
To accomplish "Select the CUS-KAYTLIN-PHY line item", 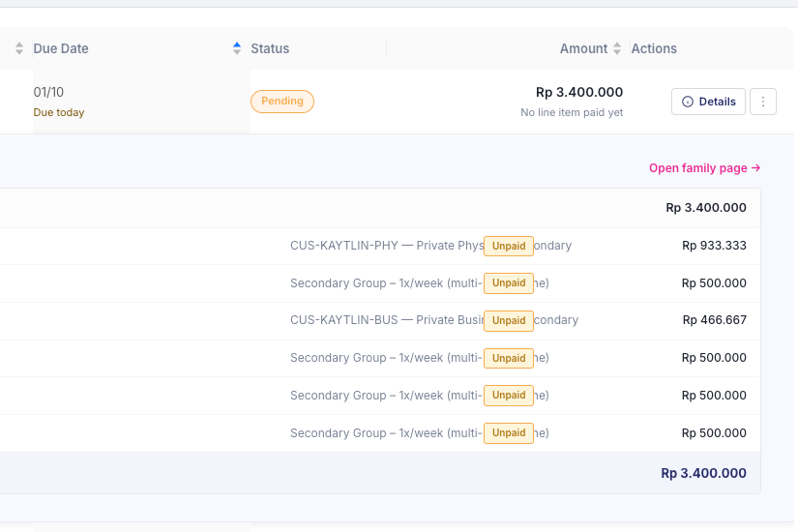I will [x=380, y=246].
